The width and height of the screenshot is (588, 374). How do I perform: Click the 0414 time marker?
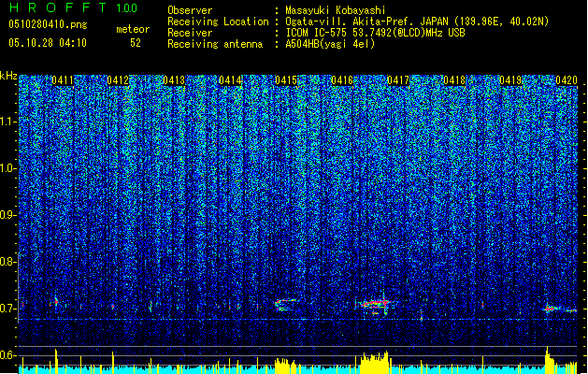pos(230,80)
